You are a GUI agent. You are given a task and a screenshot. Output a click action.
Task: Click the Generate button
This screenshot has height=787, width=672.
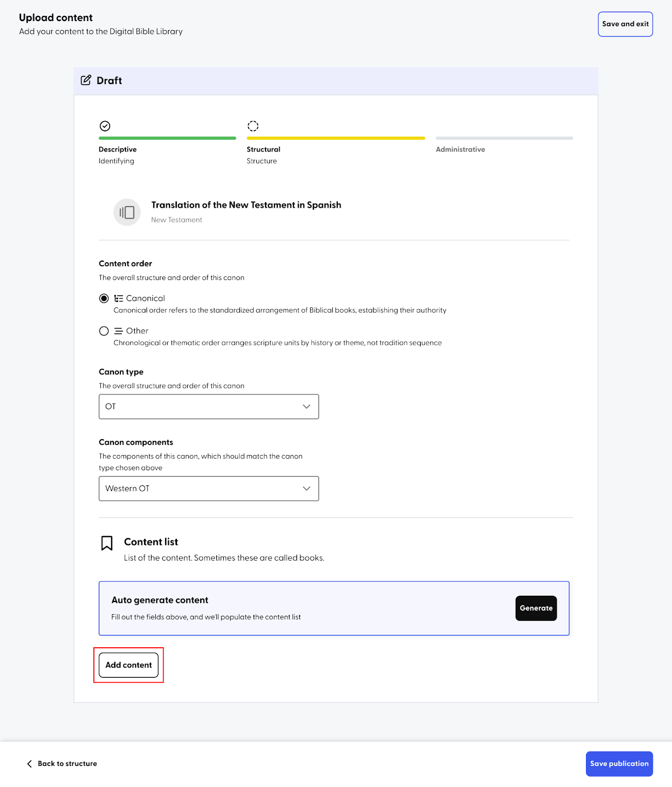(x=536, y=608)
